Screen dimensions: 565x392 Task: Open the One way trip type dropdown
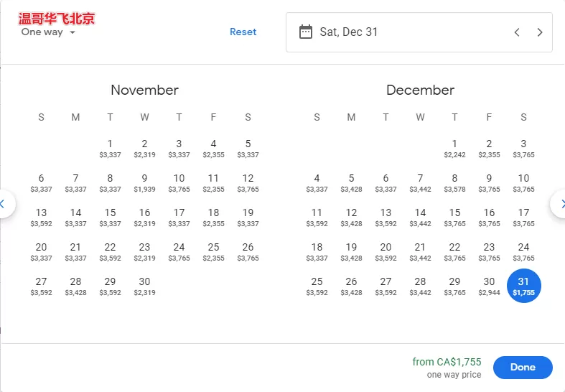(x=48, y=32)
